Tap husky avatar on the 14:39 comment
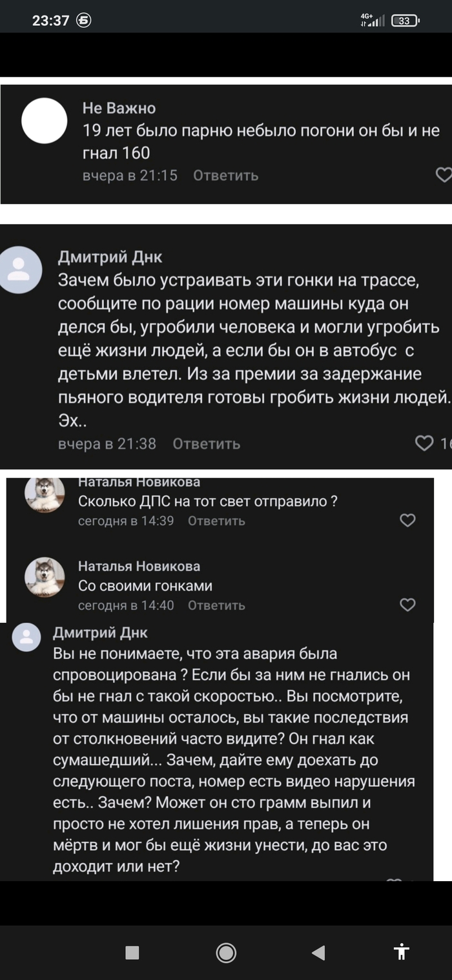 coord(45,495)
